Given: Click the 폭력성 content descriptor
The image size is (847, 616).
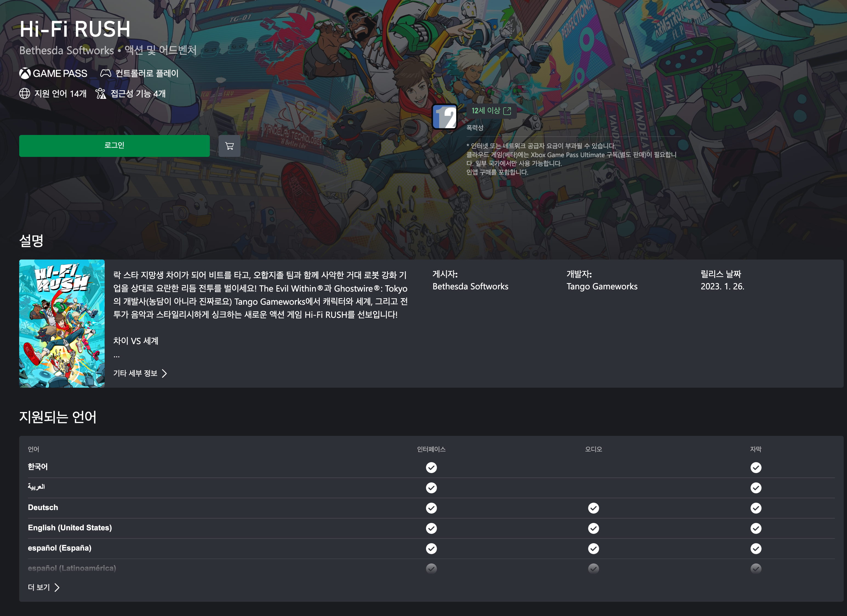Looking at the screenshot, I should 475,128.
